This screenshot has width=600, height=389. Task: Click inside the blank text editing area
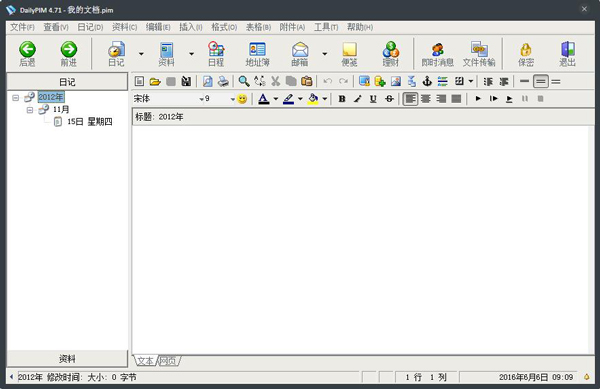tap(361, 240)
